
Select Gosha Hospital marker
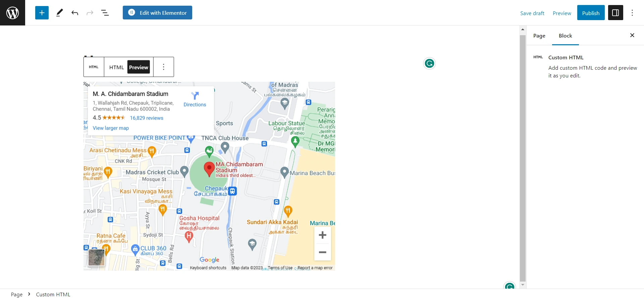pyautogui.click(x=189, y=237)
